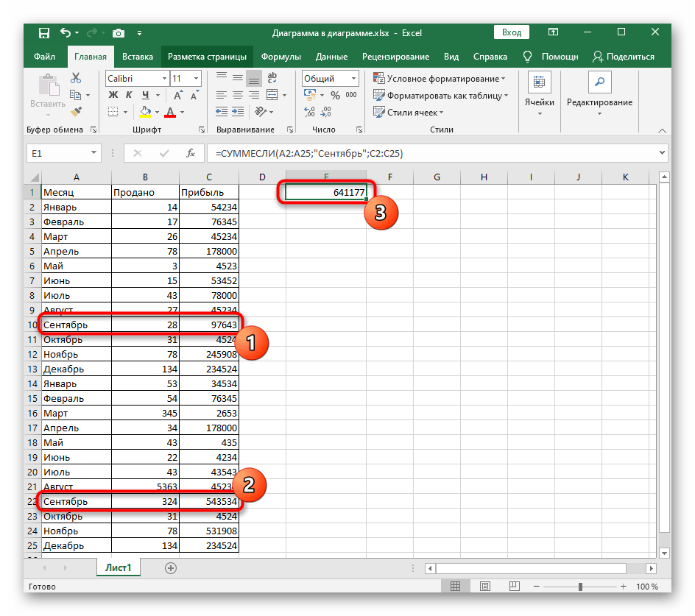Align cell content to the middle

[x=238, y=78]
